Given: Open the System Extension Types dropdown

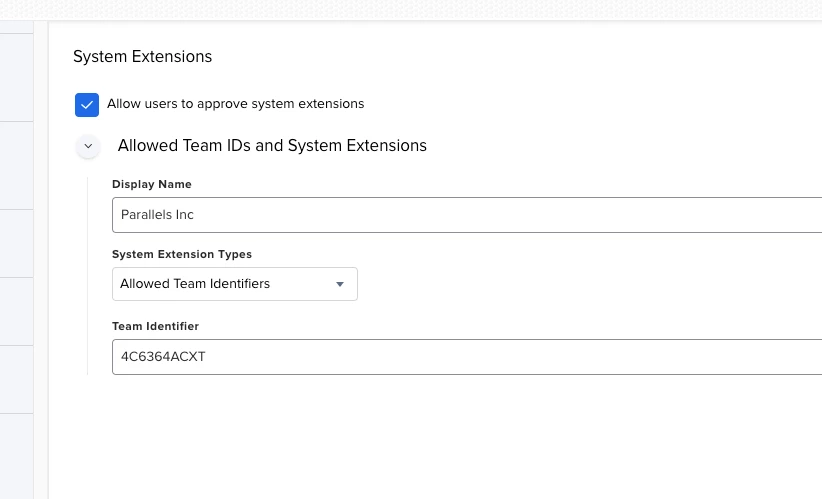Looking at the screenshot, I should (x=234, y=284).
